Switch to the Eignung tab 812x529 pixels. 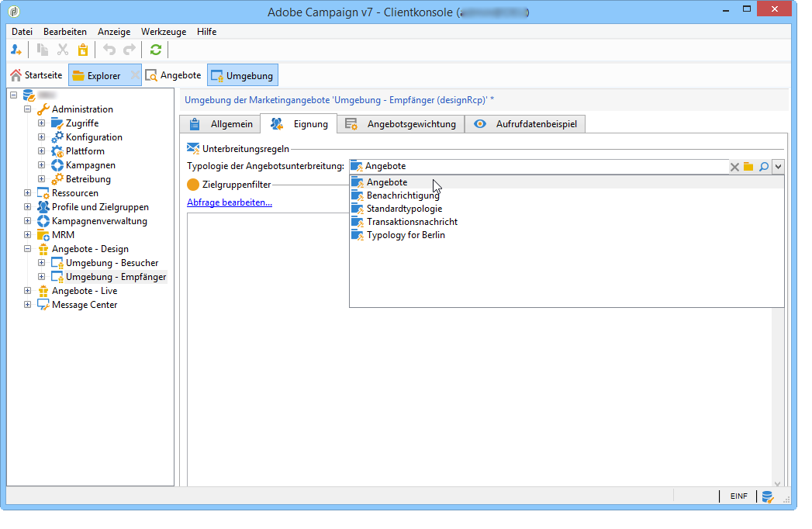pyautogui.click(x=299, y=124)
